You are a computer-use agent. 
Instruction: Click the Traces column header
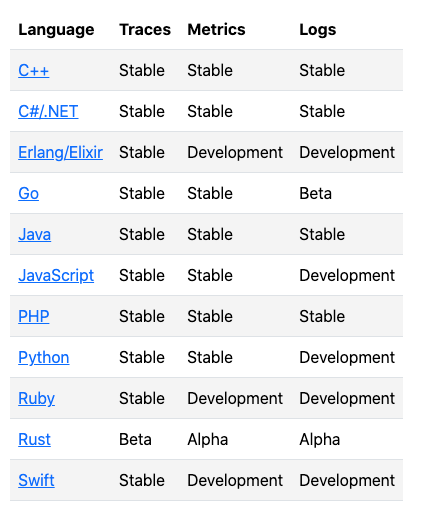(x=145, y=30)
